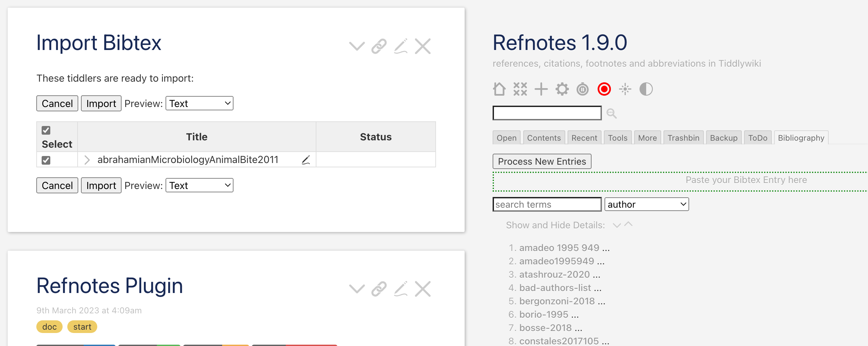Expand the abrahamianMicrobiologyAnimalBite2011 row preview
868x346 pixels.
click(x=87, y=160)
